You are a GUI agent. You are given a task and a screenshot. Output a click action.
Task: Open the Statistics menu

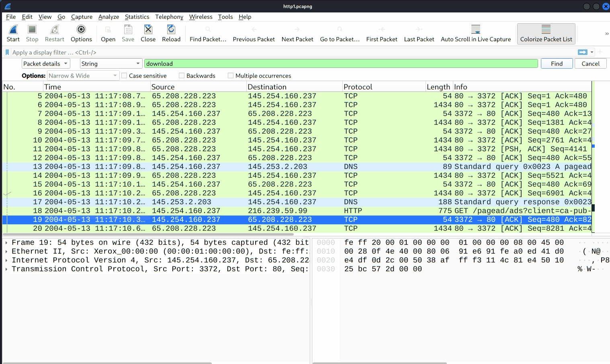(137, 17)
